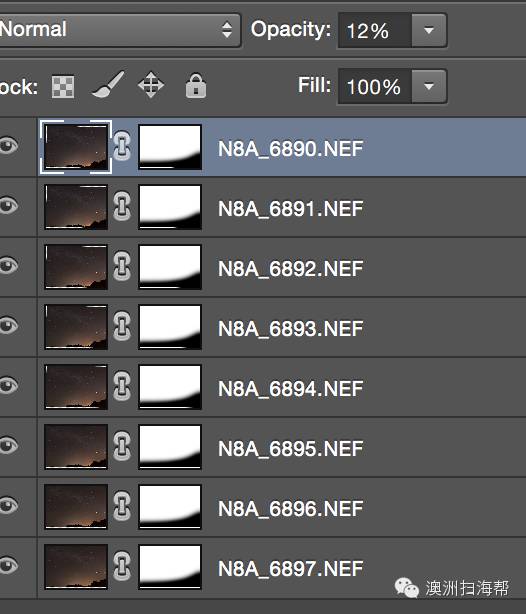The height and width of the screenshot is (614, 526).
Task: Click chain link icon on N8A_6897.NEF layer
Action: (122, 566)
